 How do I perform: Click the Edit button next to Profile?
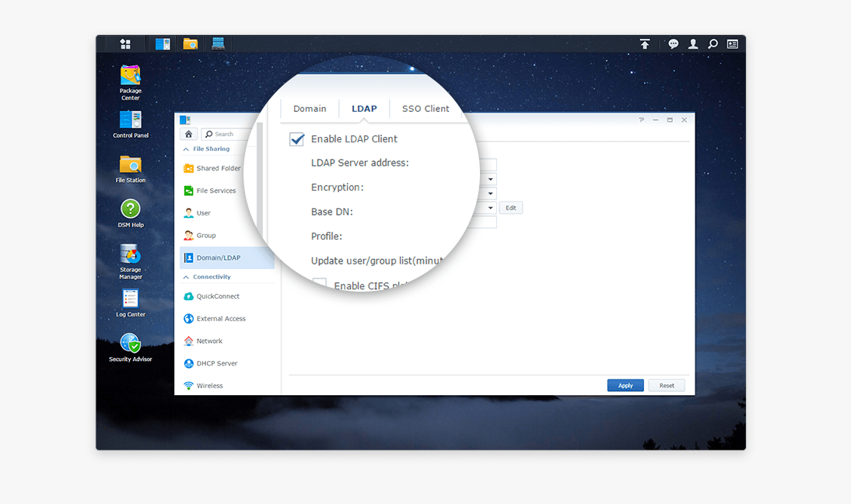511,208
